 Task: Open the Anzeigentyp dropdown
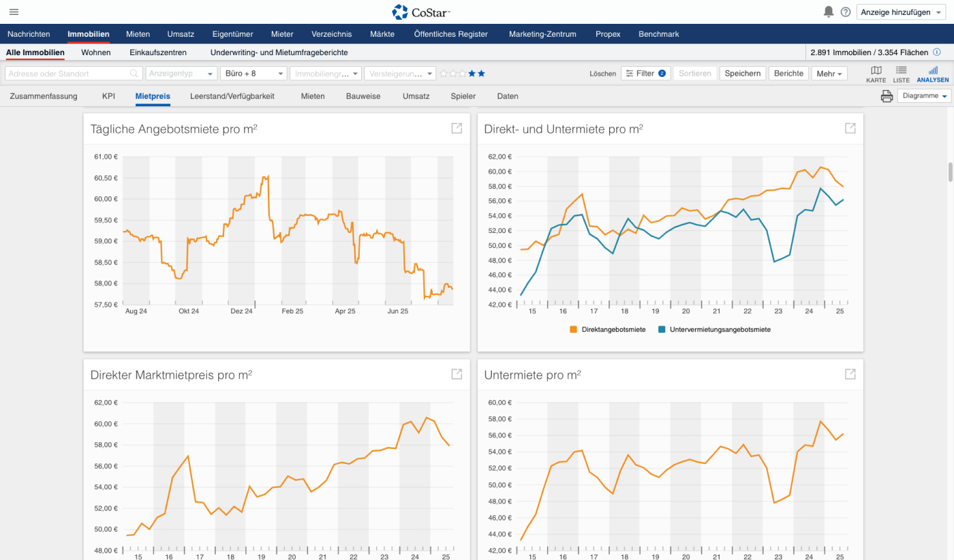(181, 74)
